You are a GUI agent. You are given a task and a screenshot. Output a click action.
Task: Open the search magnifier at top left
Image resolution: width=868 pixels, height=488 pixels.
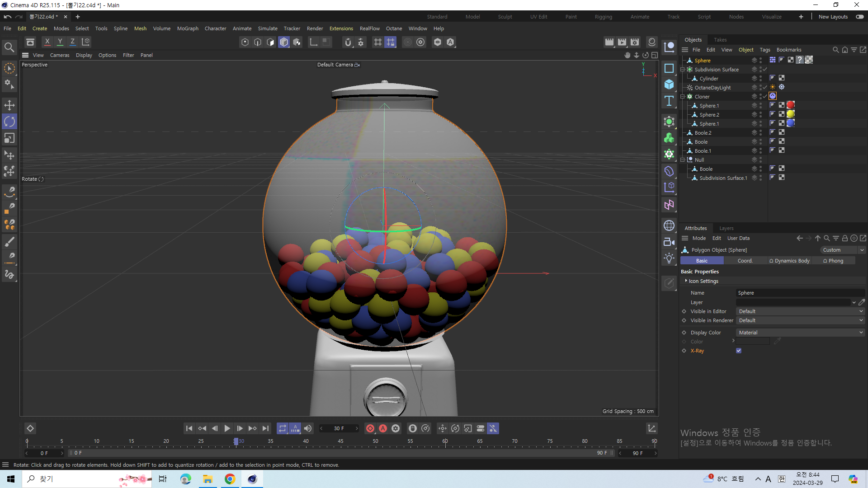click(9, 47)
